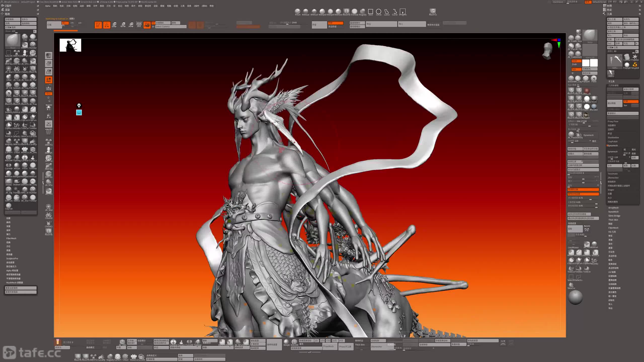Toggle Dynamic solo mode in left shelf

click(49, 107)
